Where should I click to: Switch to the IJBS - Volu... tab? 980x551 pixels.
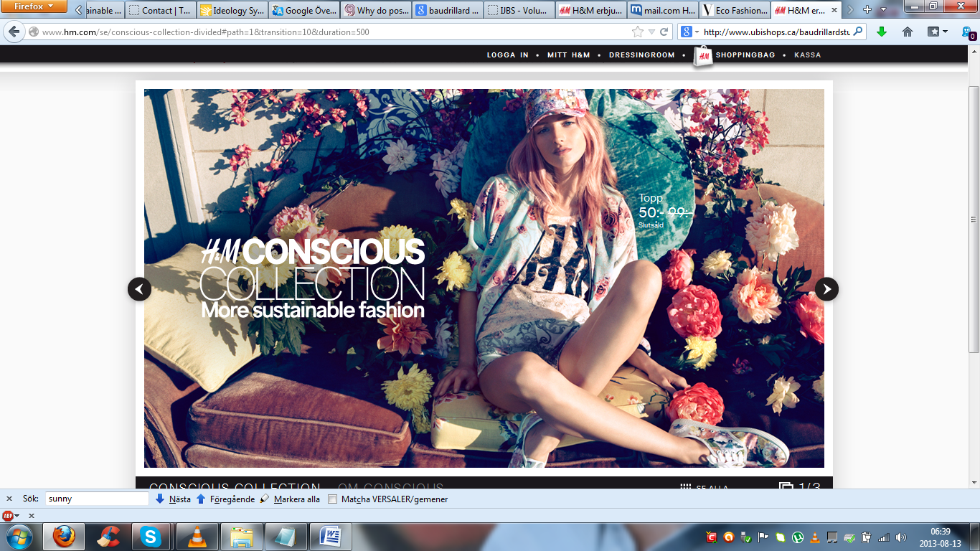click(x=519, y=10)
